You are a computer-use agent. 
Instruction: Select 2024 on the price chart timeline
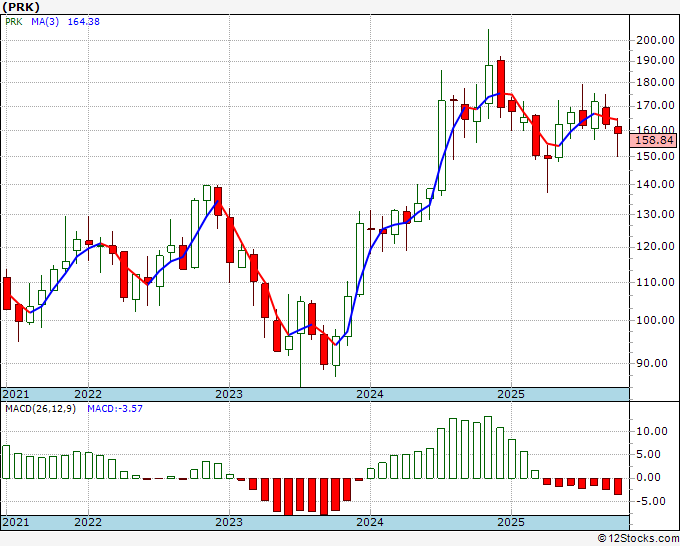click(370, 394)
